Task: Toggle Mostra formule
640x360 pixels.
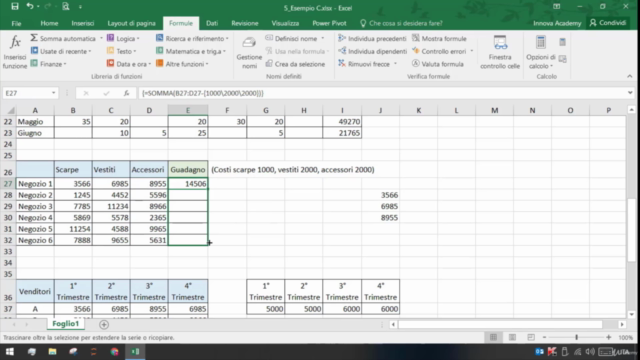Action: (x=439, y=38)
